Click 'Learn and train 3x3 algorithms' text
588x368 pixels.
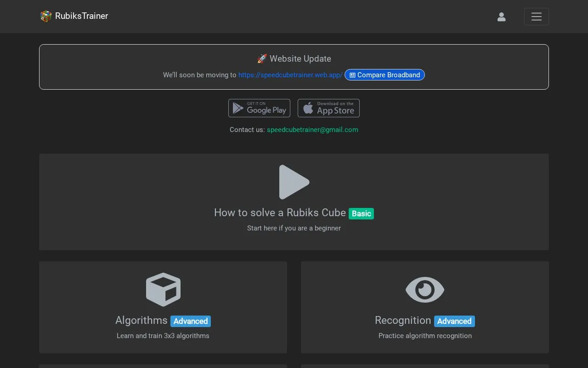click(163, 336)
